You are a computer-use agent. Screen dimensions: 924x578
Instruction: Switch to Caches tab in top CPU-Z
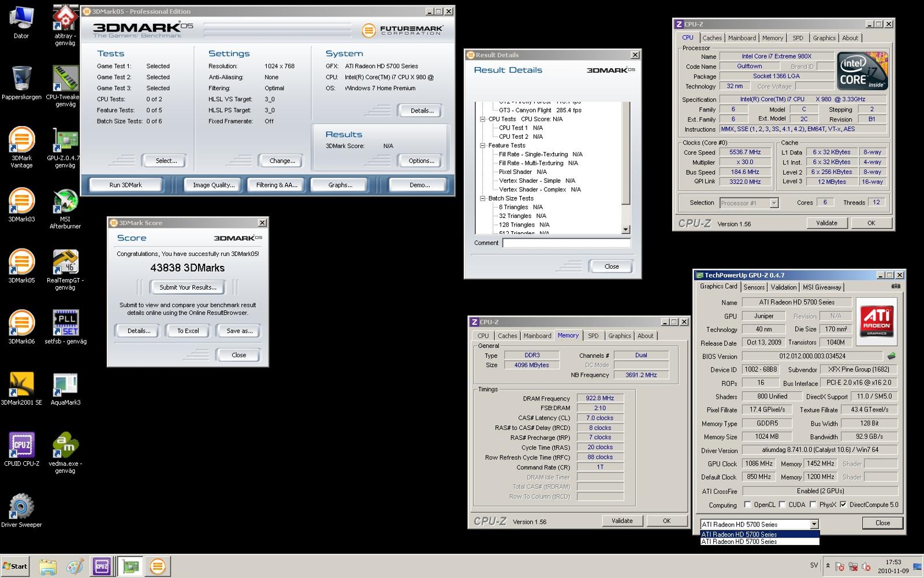click(x=711, y=38)
